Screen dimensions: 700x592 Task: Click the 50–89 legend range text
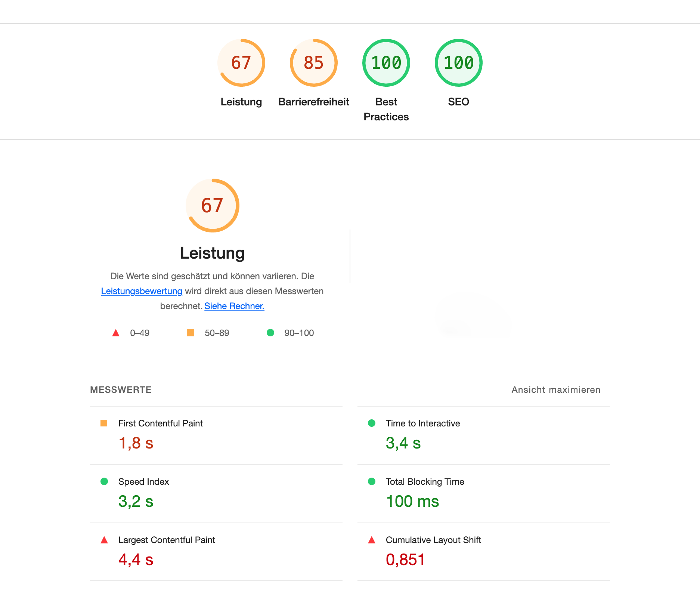pyautogui.click(x=217, y=333)
